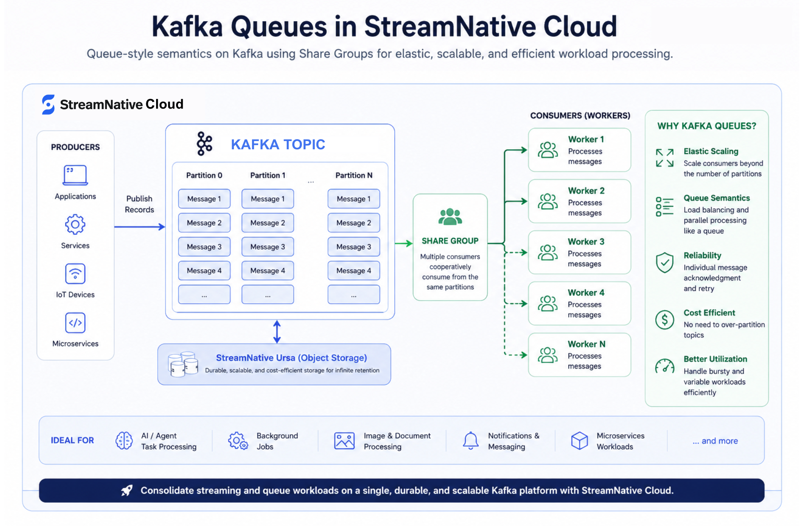
Task: Click the Reliability heading
Action: [702, 255]
